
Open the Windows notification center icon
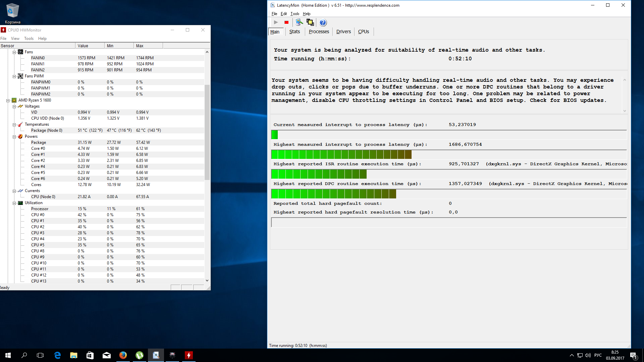pos(633,355)
